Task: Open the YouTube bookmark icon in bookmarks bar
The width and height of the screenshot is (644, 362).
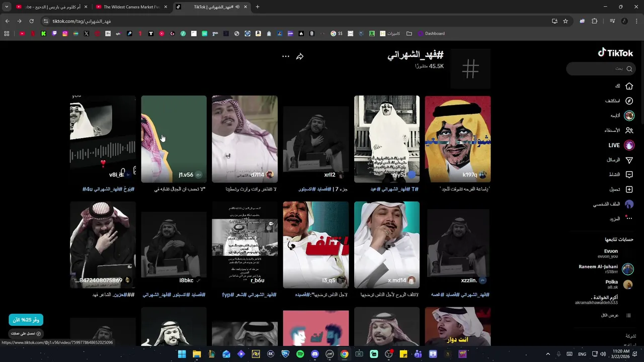Action: point(22,34)
